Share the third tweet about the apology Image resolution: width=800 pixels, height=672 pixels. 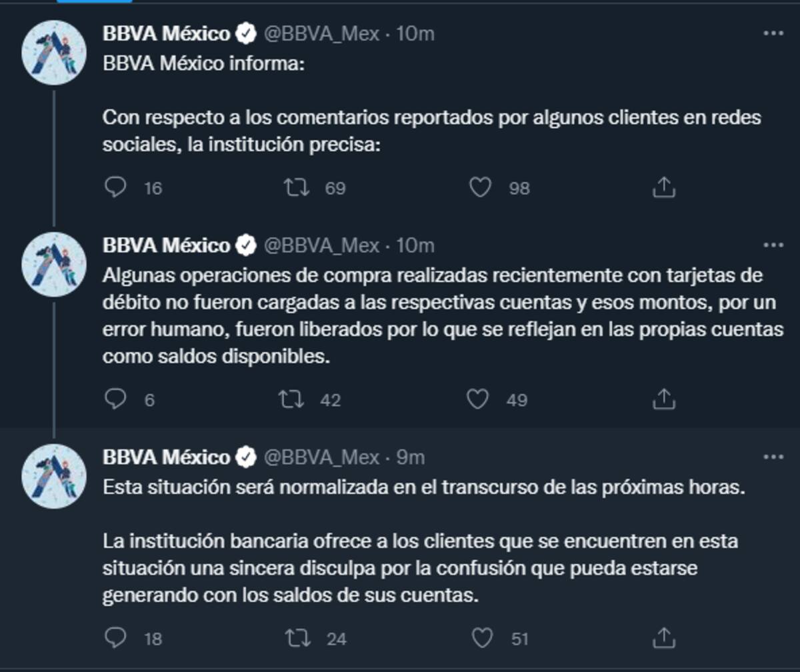(x=663, y=638)
